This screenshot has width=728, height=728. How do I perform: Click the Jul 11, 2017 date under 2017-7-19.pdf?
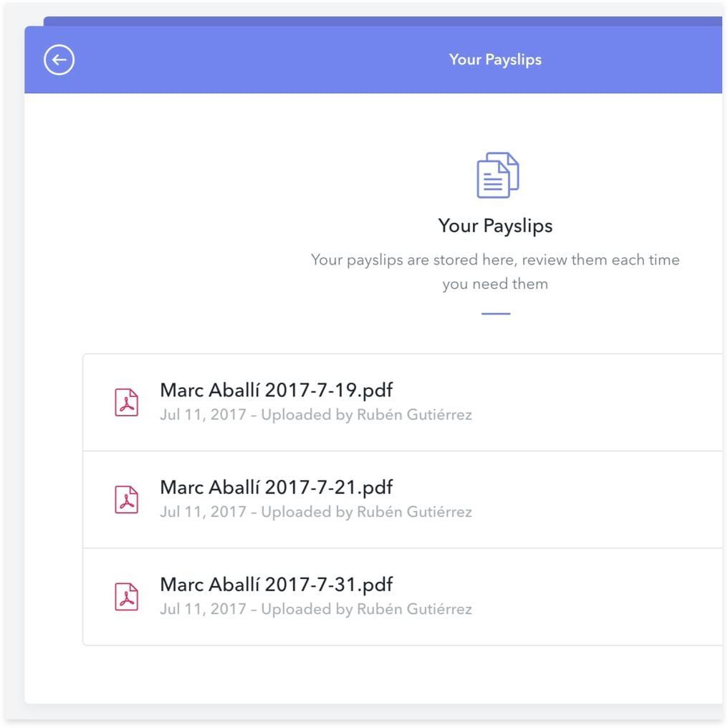203,415
